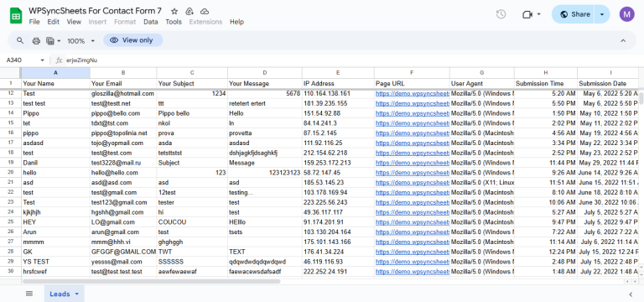
Task: Select column E header
Action: point(338,73)
